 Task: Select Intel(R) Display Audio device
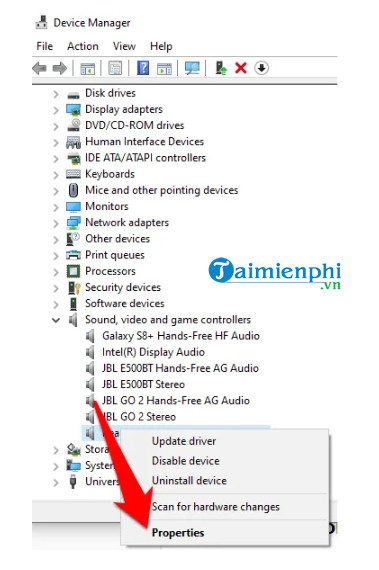coord(153,352)
